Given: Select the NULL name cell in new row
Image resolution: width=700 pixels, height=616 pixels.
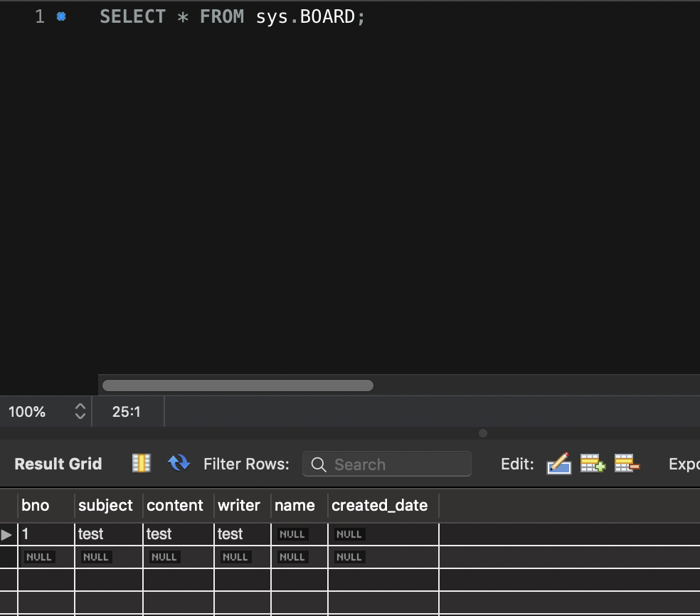Looking at the screenshot, I should click(299, 557).
